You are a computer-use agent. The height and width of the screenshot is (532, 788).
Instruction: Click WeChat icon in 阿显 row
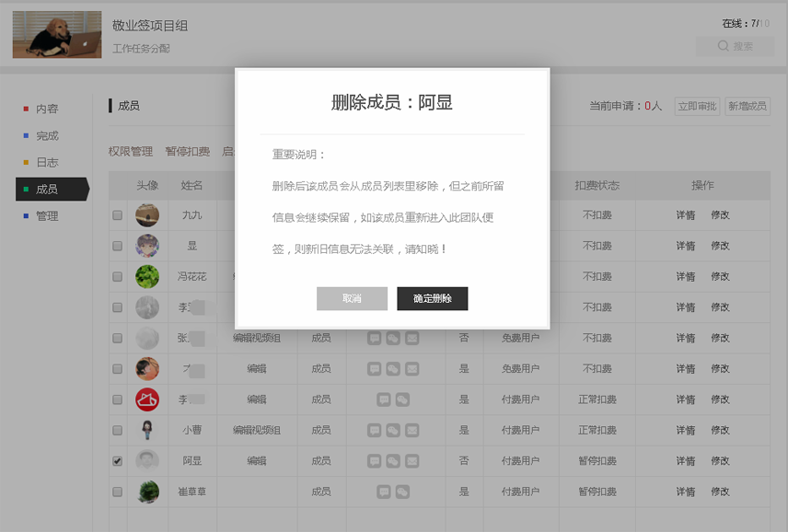[393, 461]
